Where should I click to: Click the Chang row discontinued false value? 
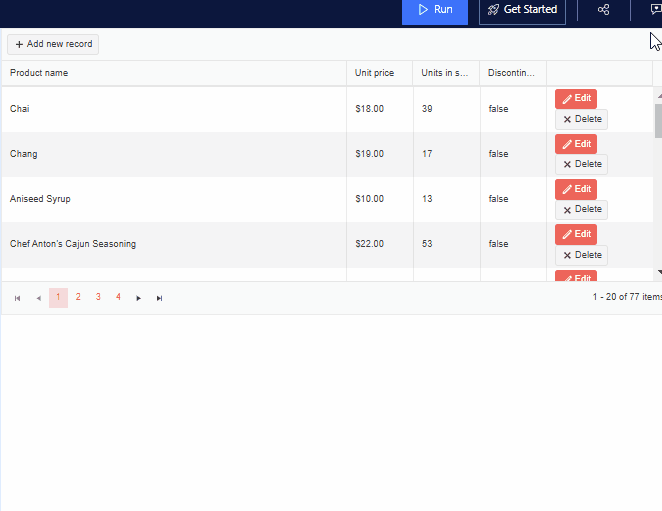click(x=498, y=154)
